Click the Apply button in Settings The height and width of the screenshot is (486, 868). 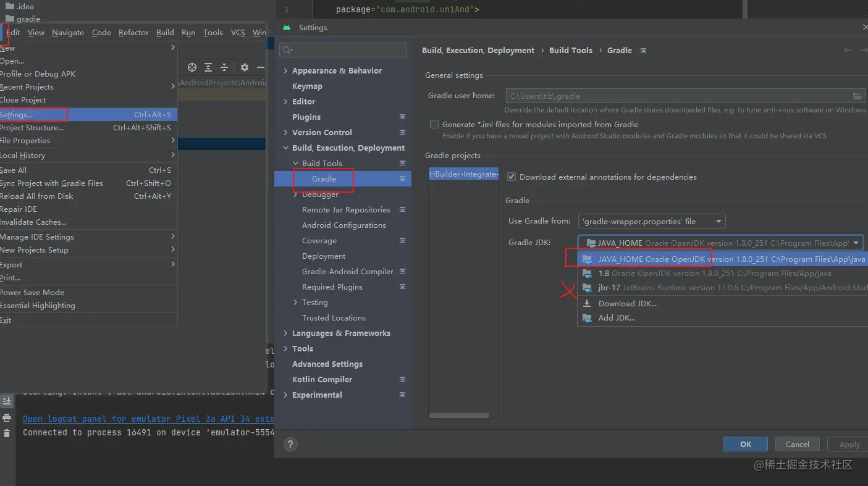849,444
